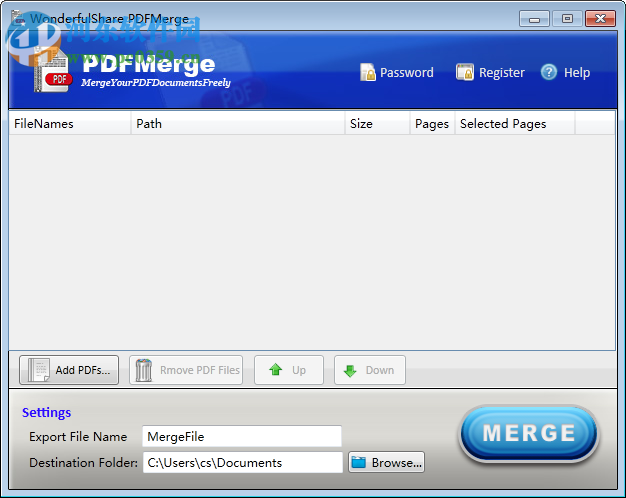Click the Password text label
This screenshot has width=626, height=498.
(406, 73)
